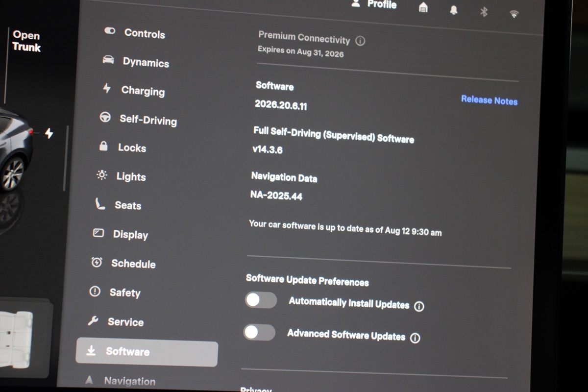Click the Schedule alarm clock icon

coord(97,262)
